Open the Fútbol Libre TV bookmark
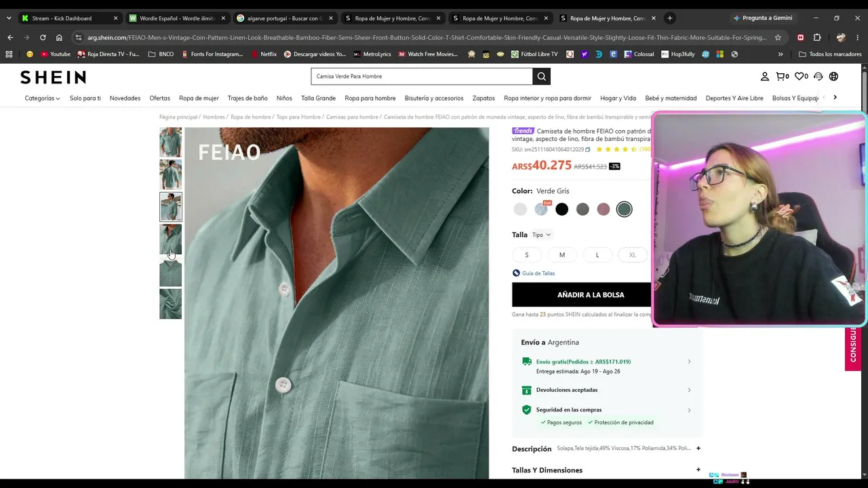The height and width of the screenshot is (488, 868). [534, 54]
